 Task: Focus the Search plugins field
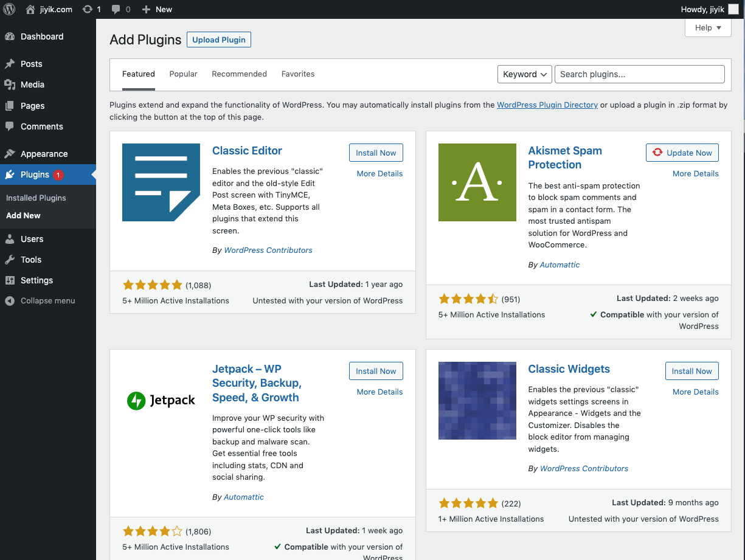[x=640, y=74]
